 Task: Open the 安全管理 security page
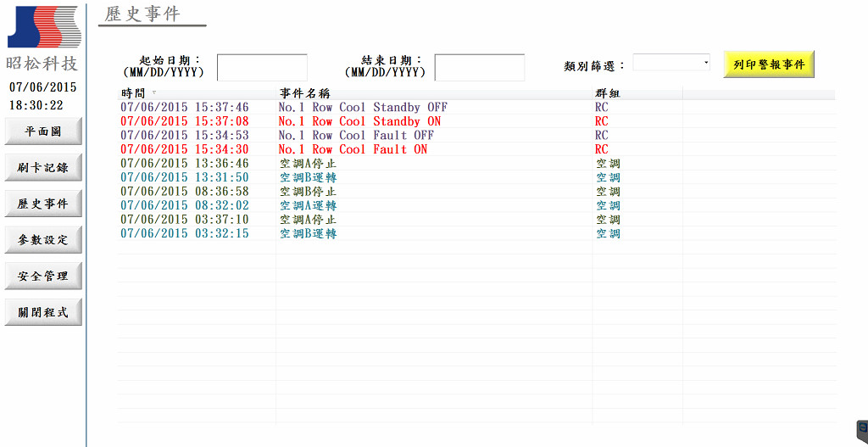pyautogui.click(x=44, y=276)
